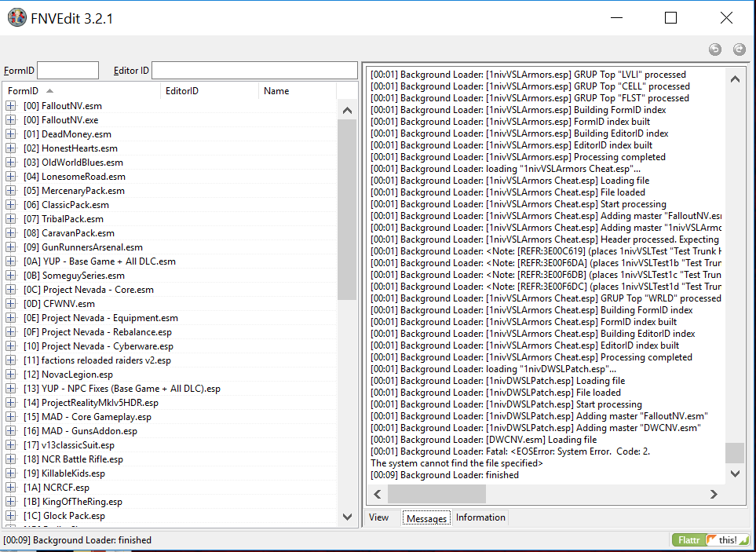Sort by the EditorID column header
Viewport: 756px width, 552px height.
pos(210,90)
